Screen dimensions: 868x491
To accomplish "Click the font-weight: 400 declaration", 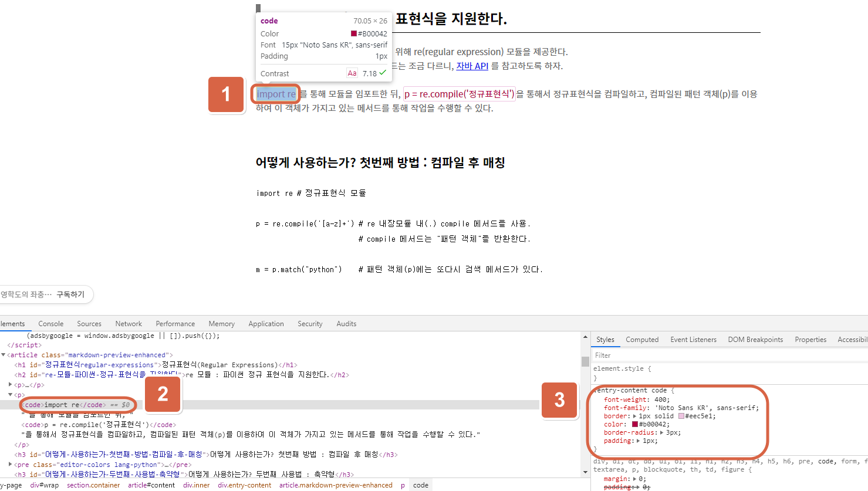I will pos(637,399).
